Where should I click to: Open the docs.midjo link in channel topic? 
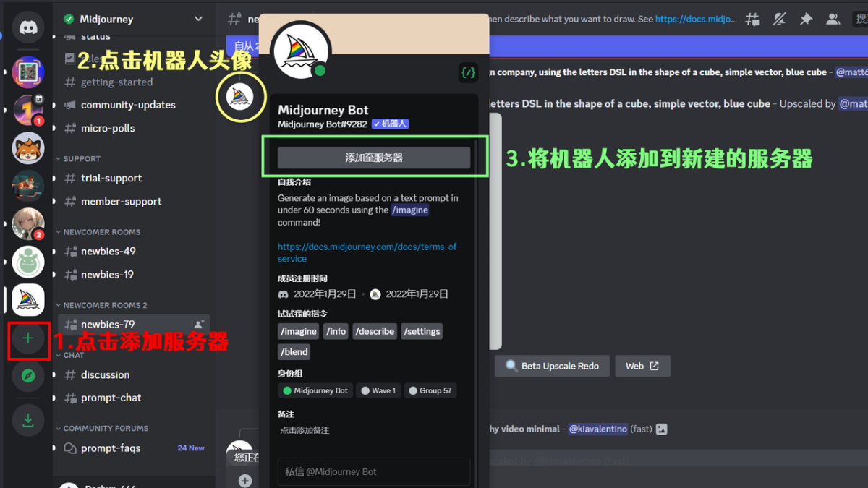[x=695, y=20]
